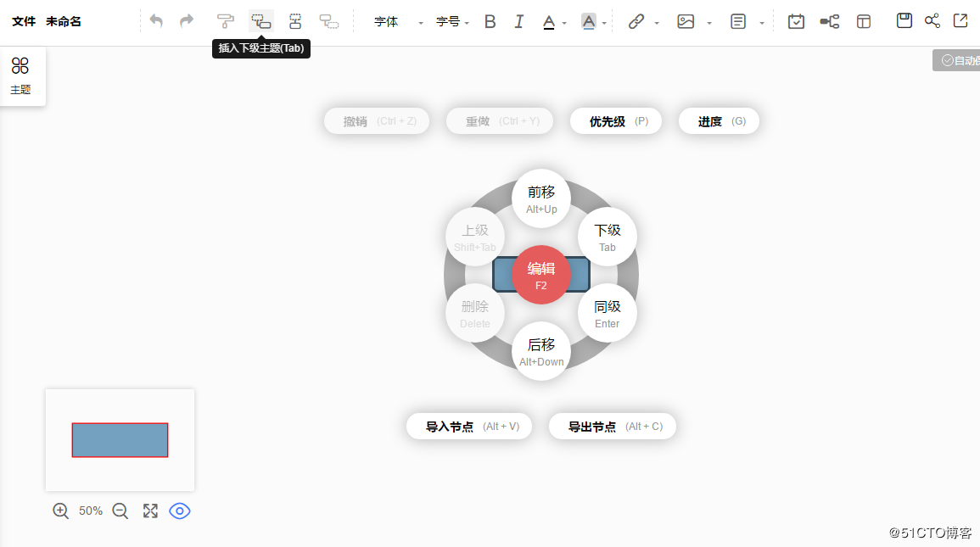Expand note dropdown arrow
The width and height of the screenshot is (980, 547).
click(x=762, y=23)
